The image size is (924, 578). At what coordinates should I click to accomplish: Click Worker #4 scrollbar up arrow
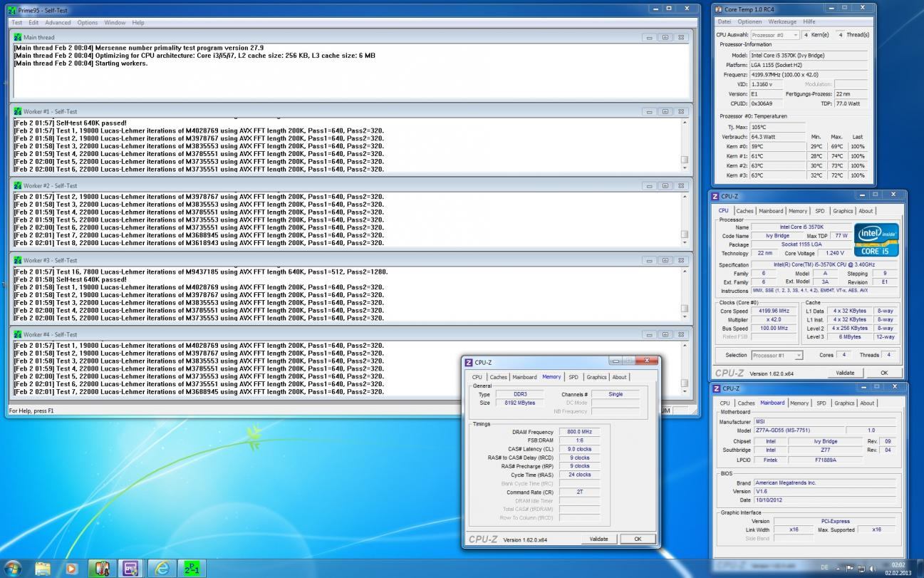tap(685, 346)
